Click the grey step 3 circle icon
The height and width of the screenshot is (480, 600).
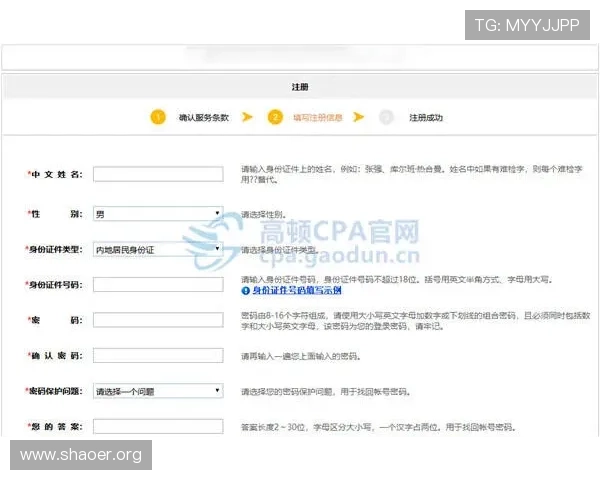386,117
